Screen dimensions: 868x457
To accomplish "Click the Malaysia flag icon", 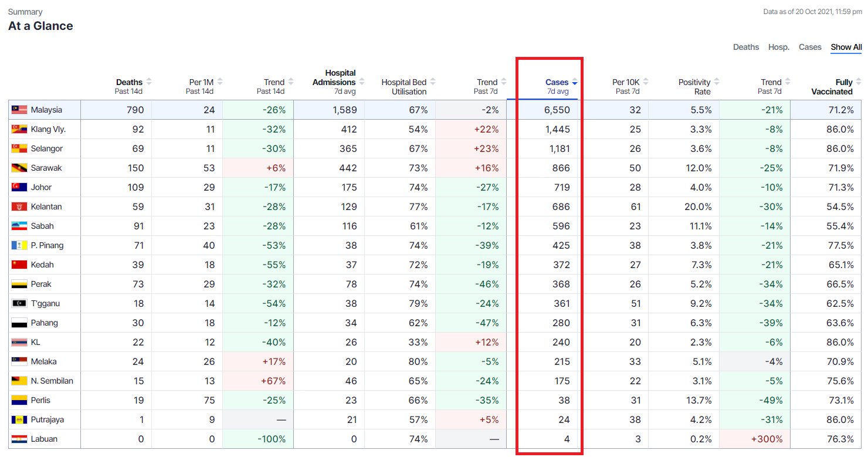I will 19,110.
